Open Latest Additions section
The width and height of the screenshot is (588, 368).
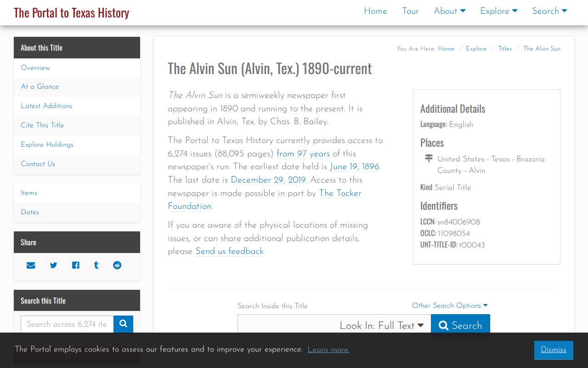click(x=77, y=106)
